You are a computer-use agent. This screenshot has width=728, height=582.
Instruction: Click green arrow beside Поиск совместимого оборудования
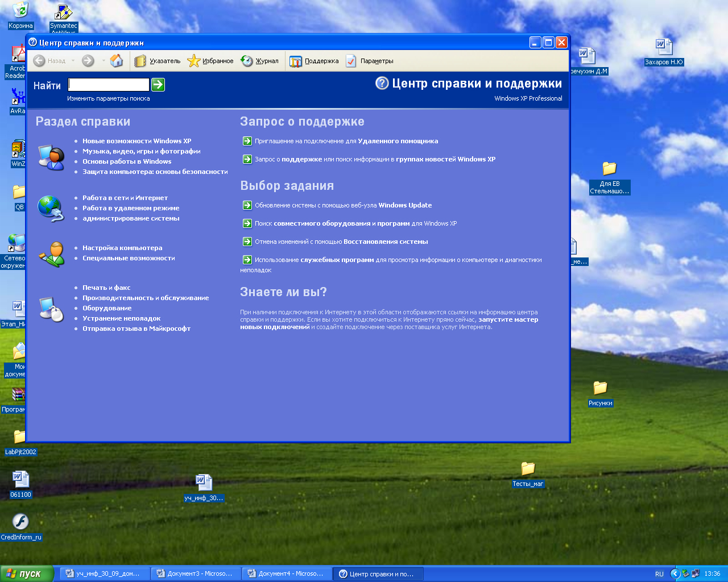(x=247, y=223)
